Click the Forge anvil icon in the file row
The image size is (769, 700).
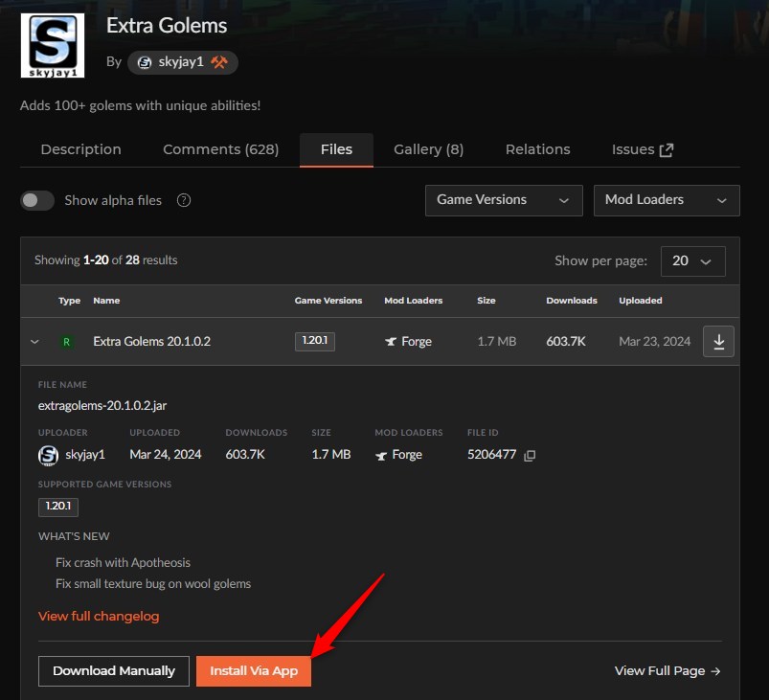391,342
